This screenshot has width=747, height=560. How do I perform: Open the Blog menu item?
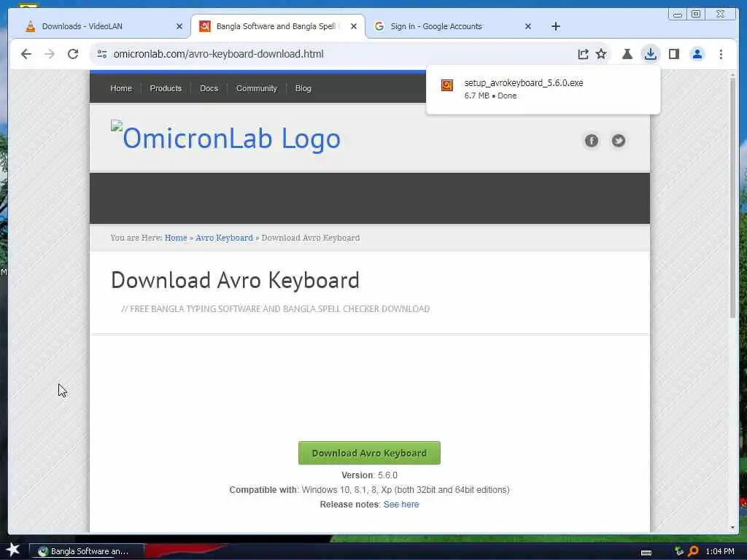[303, 88]
